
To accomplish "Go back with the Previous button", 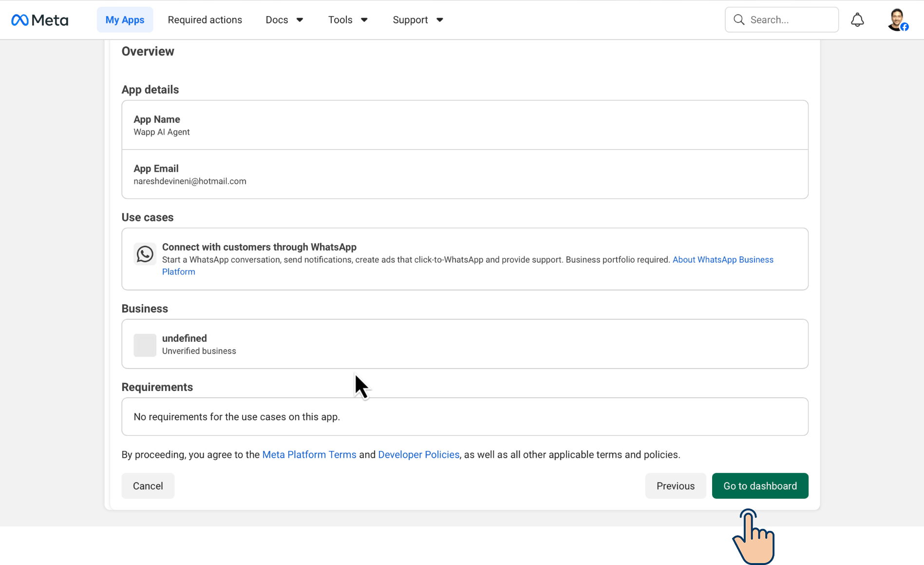I will 676,486.
